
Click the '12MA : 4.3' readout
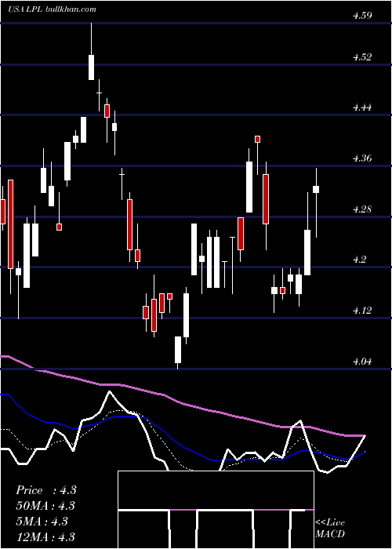pos(45,536)
